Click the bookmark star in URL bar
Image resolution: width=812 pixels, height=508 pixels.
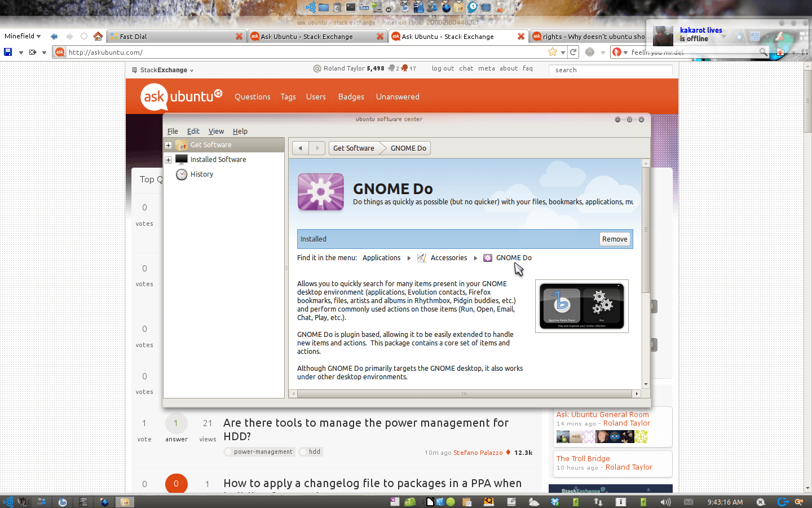[x=553, y=52]
